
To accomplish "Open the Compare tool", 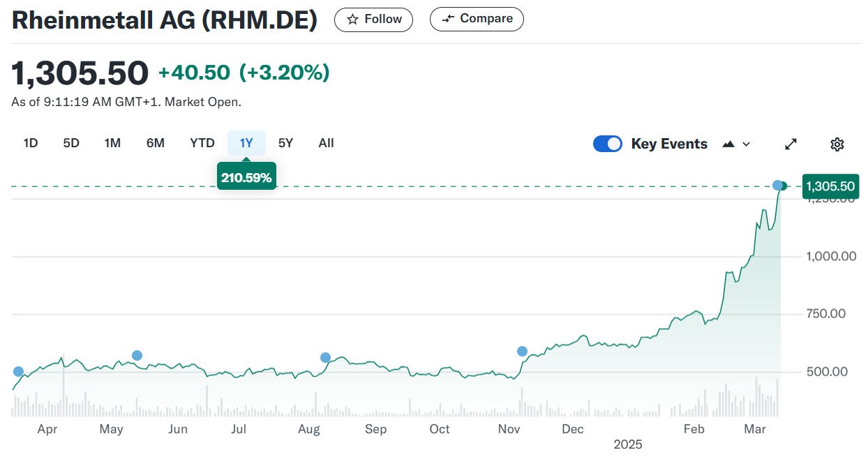I will [x=477, y=20].
